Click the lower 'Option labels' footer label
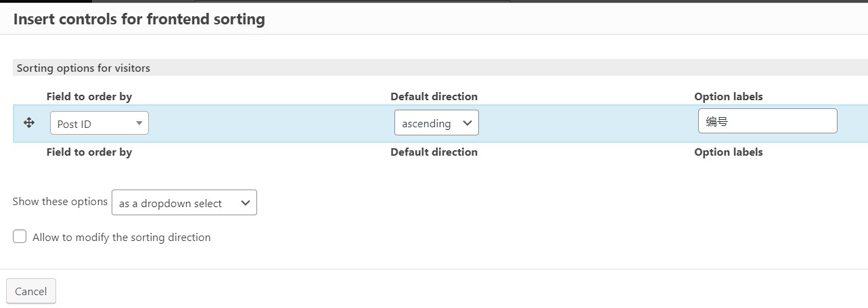868x308 pixels. 729,152
